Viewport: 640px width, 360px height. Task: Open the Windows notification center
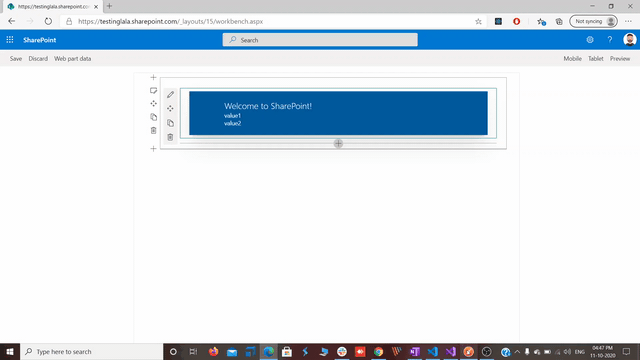[627, 351]
